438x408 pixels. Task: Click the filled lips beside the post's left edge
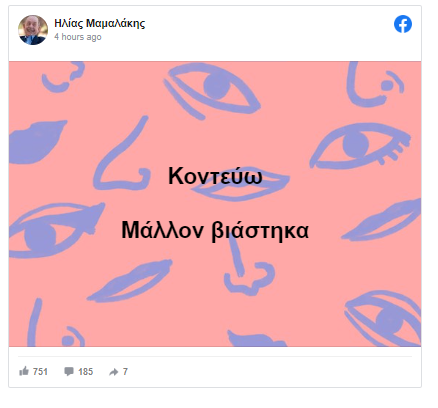tap(37, 142)
